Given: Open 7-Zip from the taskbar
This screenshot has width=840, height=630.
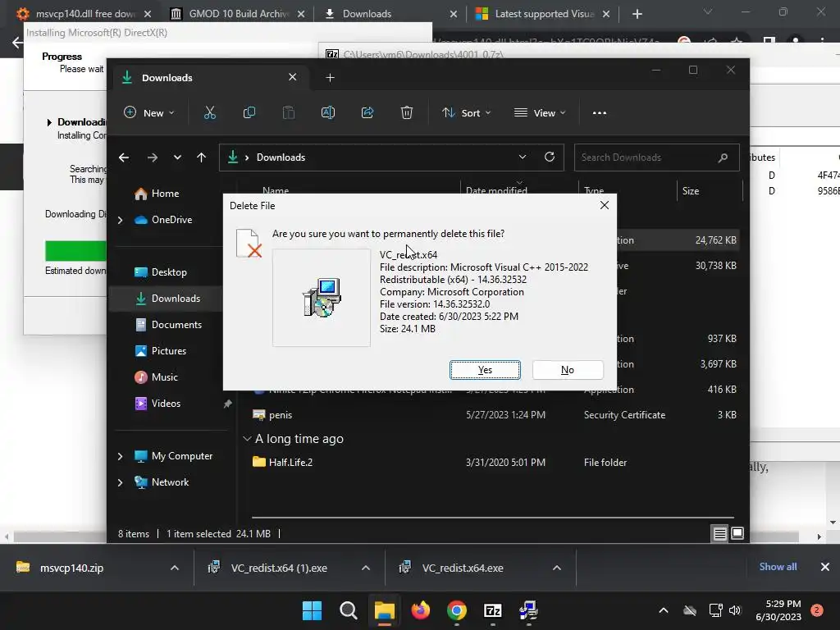Looking at the screenshot, I should pos(492,610).
